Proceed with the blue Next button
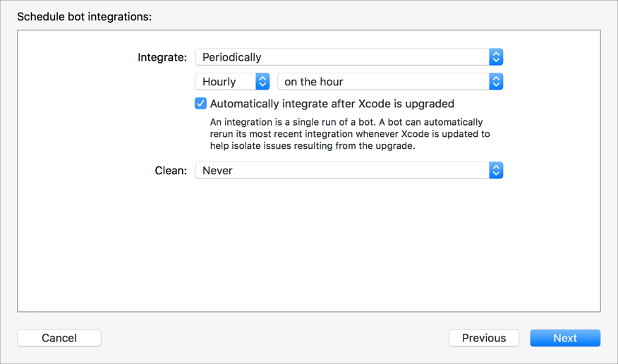 565,338
